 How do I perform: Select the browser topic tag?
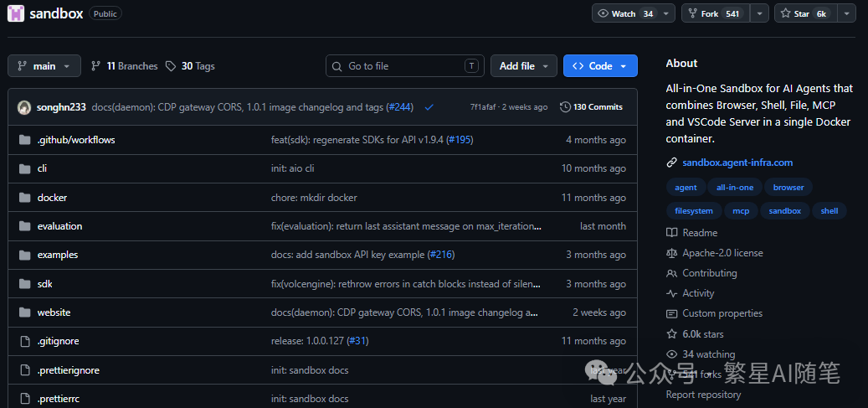788,188
